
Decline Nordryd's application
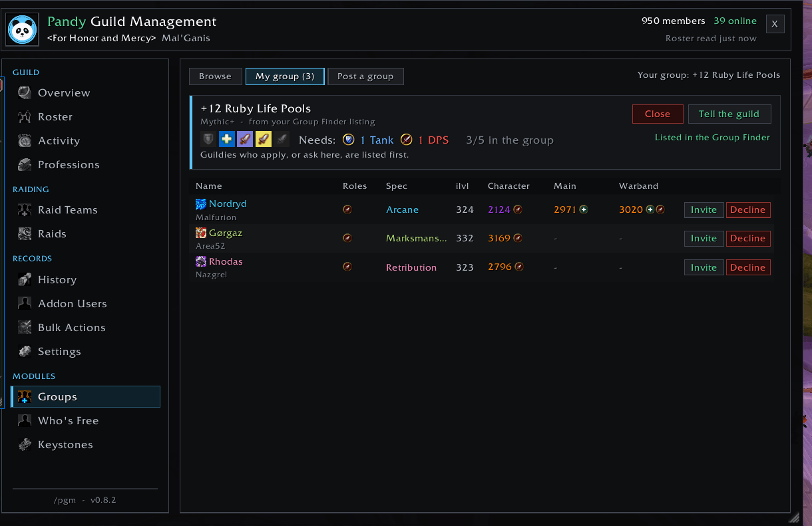tap(748, 209)
